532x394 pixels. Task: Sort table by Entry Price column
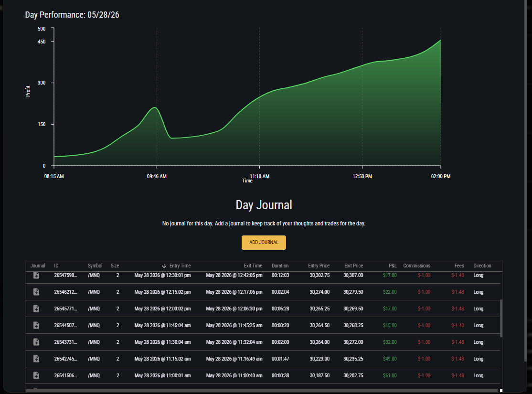coord(319,266)
